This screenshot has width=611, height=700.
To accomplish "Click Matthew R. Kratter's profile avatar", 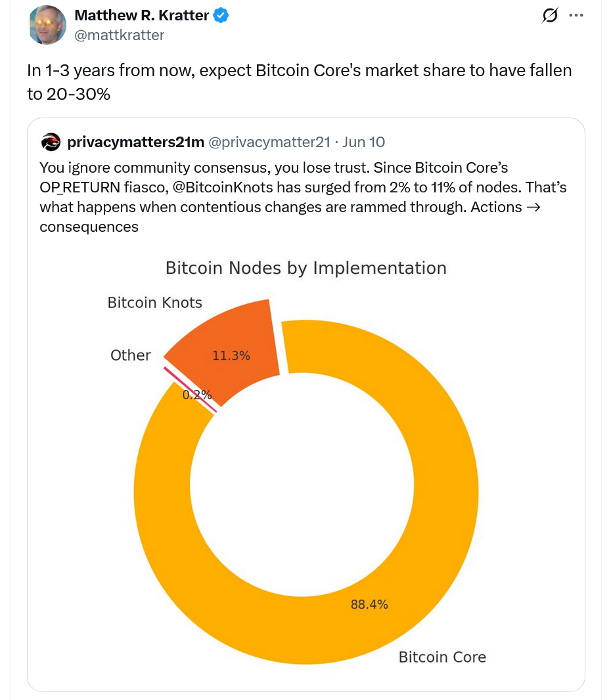I will [x=48, y=25].
